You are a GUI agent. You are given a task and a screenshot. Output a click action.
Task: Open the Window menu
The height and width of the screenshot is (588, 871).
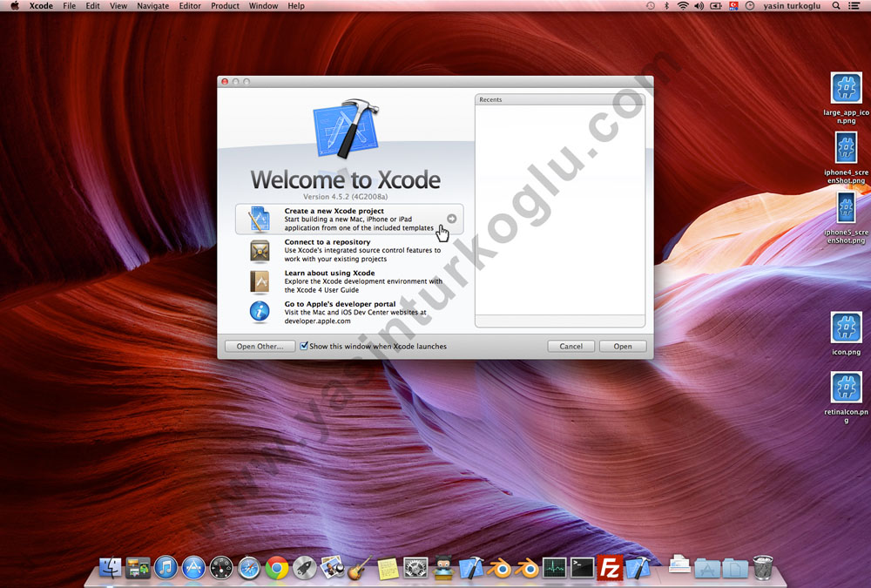263,5
